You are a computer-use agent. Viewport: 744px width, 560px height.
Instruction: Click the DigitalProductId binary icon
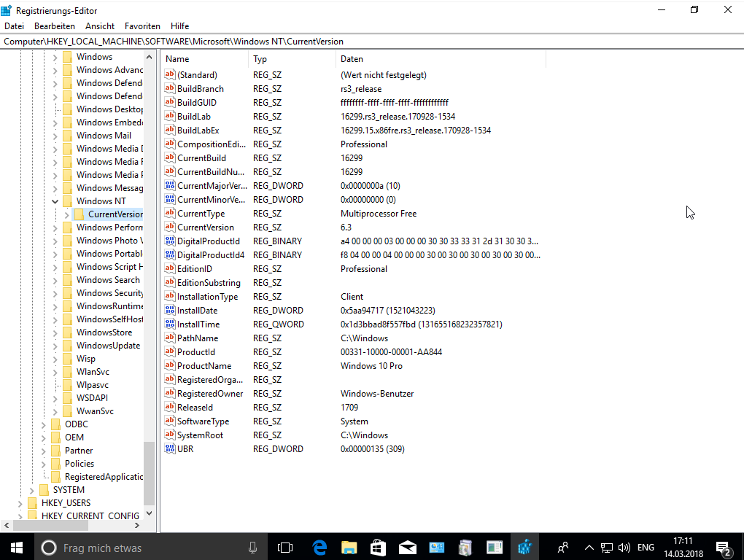[x=170, y=241]
